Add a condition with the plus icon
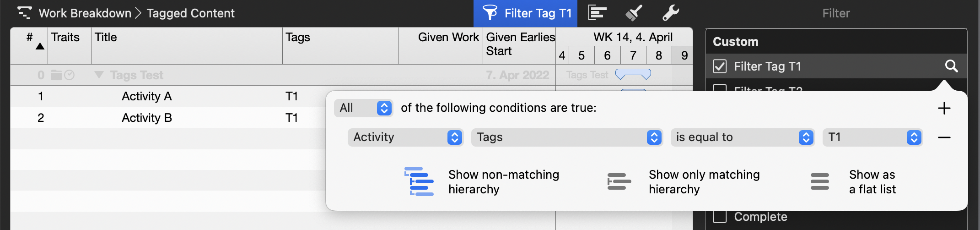Viewport: 980px width, 230px height. [944, 108]
